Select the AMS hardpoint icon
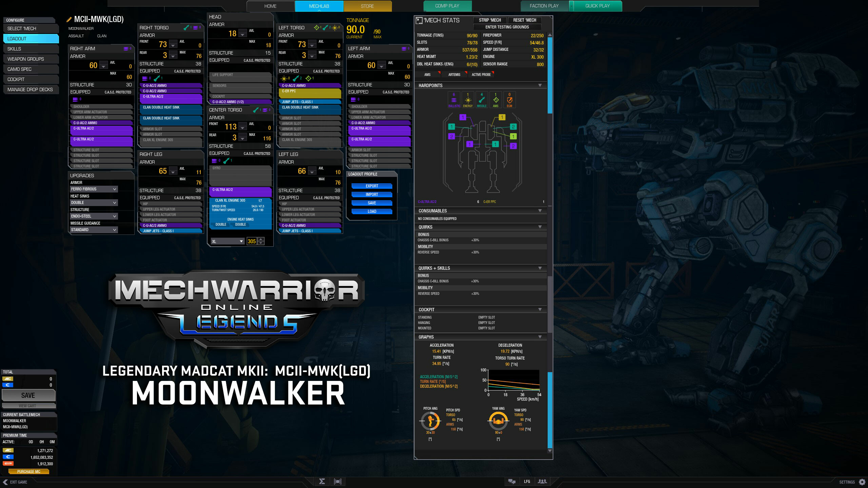The width and height of the screenshot is (868, 488). 496,99
